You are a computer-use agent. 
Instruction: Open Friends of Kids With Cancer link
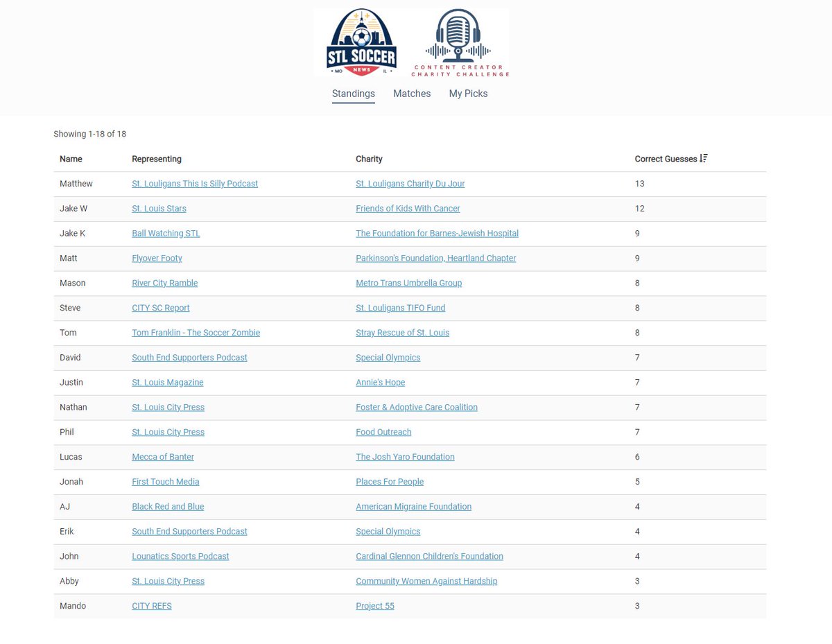point(408,209)
